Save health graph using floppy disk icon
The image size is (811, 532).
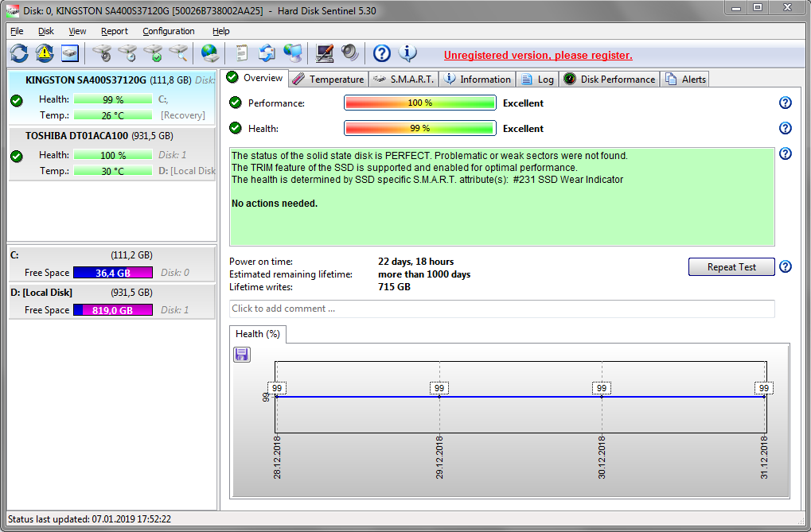pyautogui.click(x=242, y=355)
